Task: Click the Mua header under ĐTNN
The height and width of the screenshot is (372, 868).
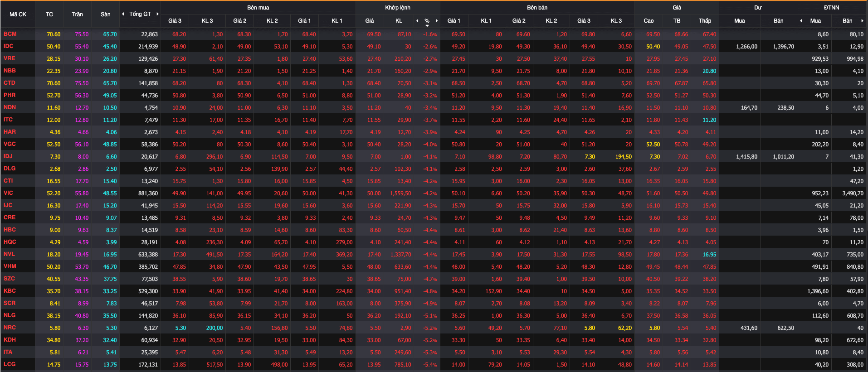Action: click(815, 21)
